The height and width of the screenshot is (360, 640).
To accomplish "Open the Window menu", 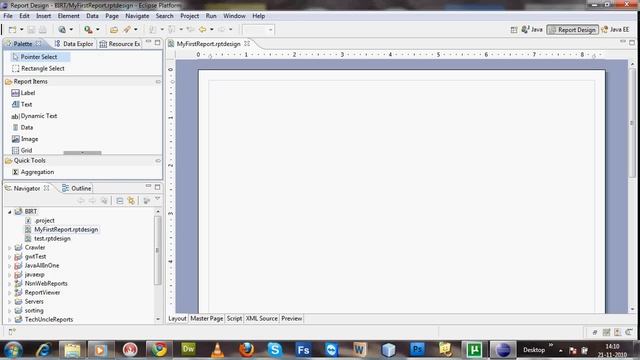I will pyautogui.click(x=234, y=16).
